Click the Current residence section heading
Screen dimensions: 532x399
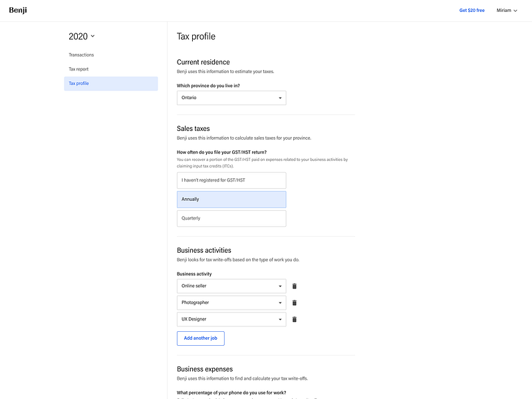pos(203,62)
